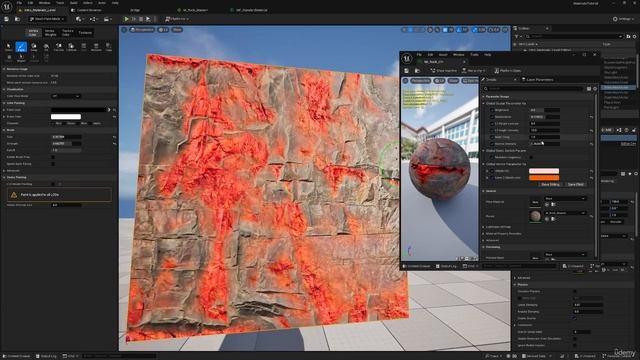The height and width of the screenshot is (360, 640).
Task: Toggle the Alpha channel checkbox
Action: pos(91,123)
